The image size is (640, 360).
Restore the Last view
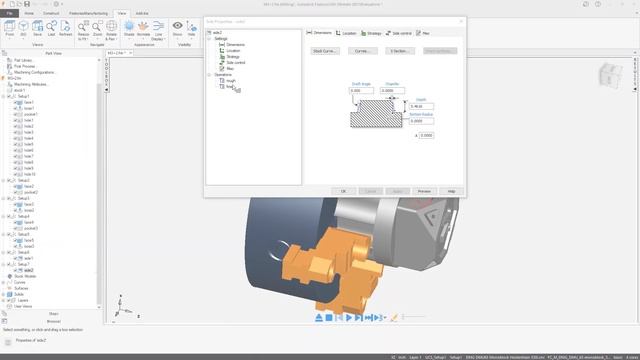tap(51, 26)
